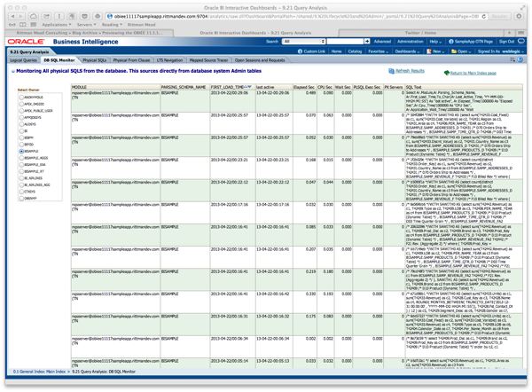532x392 pixels.
Task: Open the iCloud tabs cloud icon
Action: pyautogui.click(x=34, y=16)
